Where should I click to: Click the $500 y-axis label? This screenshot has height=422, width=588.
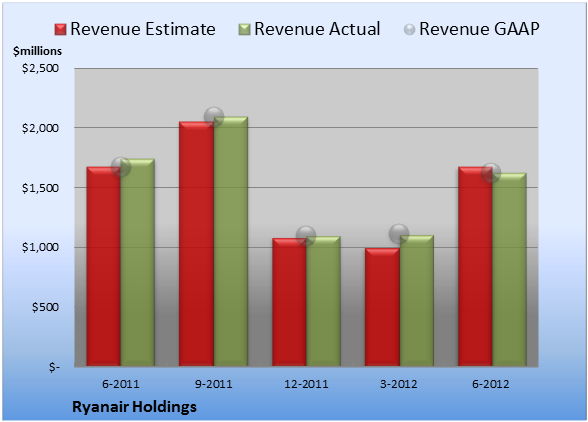45,307
